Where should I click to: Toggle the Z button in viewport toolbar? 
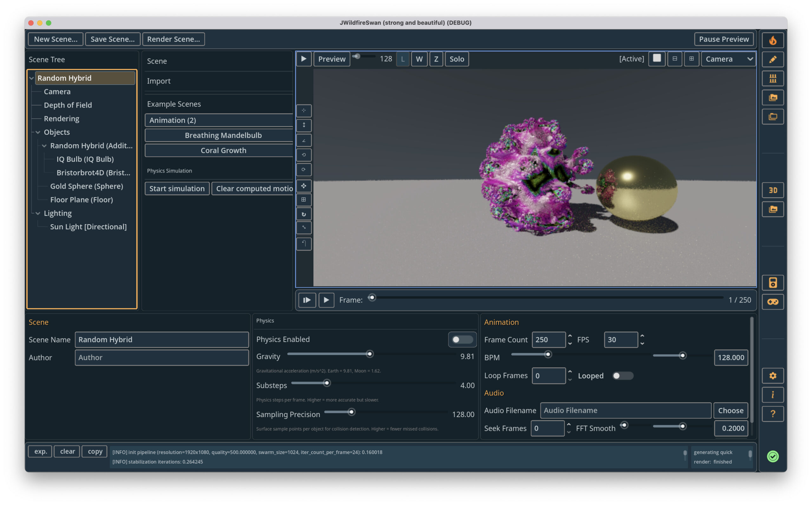coord(436,59)
